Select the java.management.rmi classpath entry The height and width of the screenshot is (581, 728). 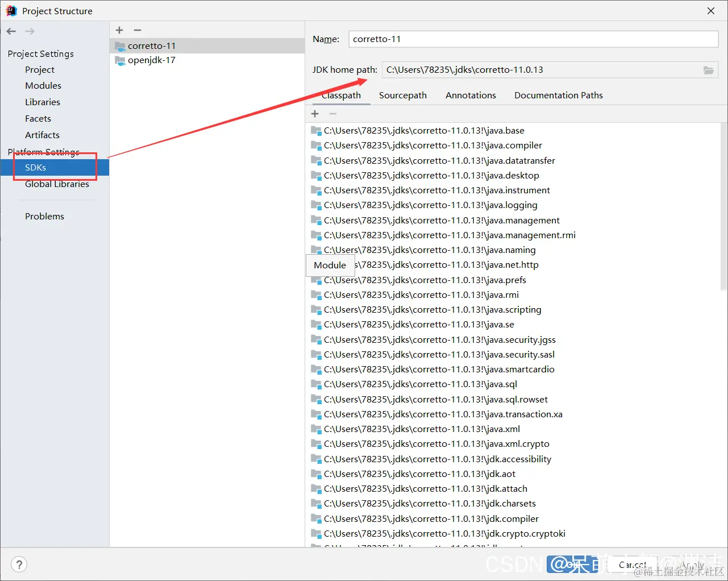(450, 235)
